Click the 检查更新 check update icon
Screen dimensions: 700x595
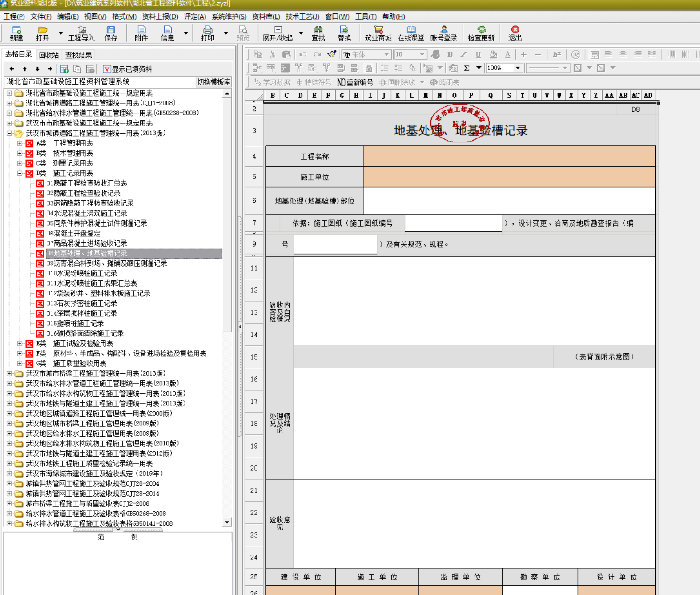(481, 33)
